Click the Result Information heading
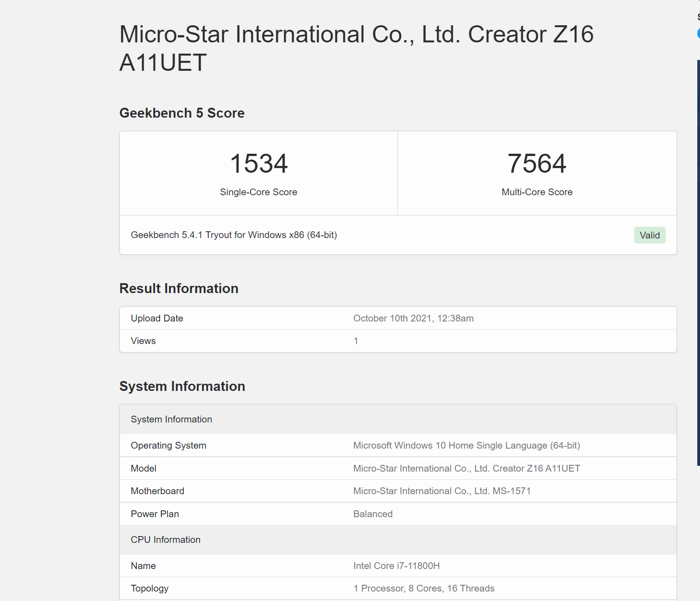The image size is (700, 601). pos(179,289)
